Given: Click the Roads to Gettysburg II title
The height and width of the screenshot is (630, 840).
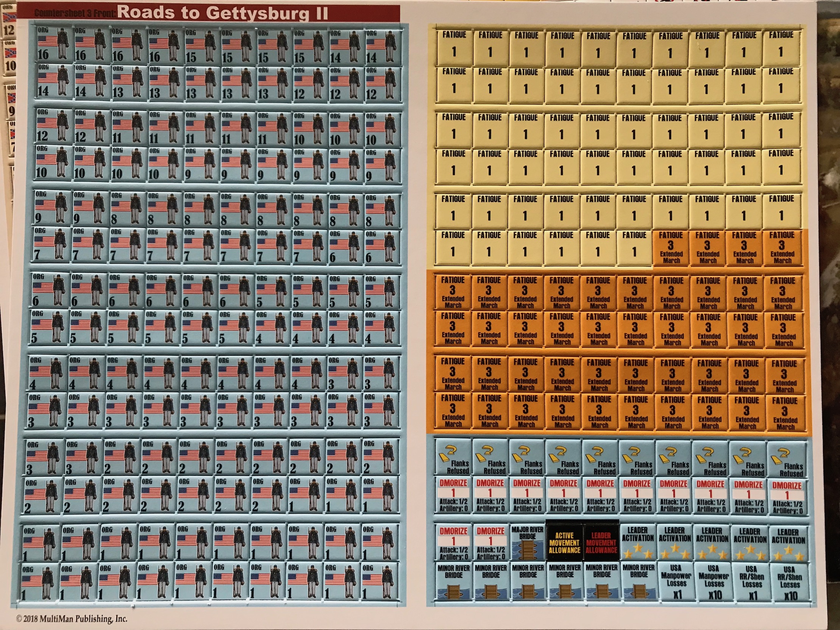Looking at the screenshot, I should [x=222, y=13].
